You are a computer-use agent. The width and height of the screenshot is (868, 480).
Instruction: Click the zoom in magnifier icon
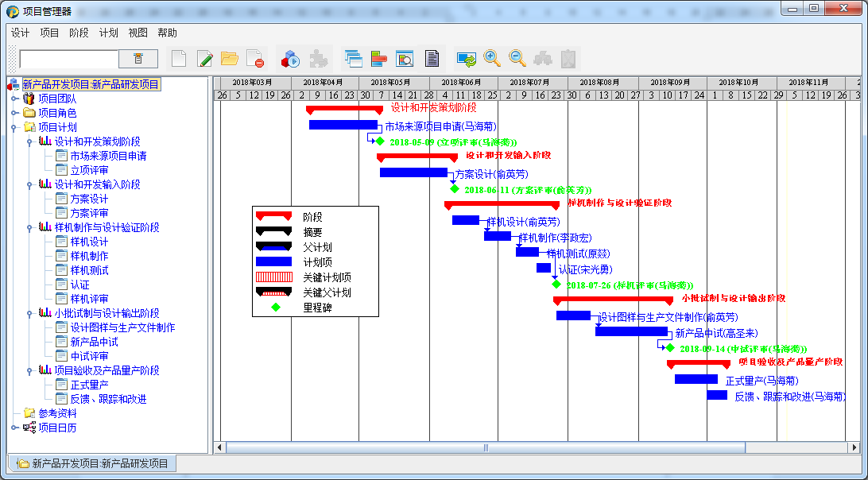tap(491, 58)
